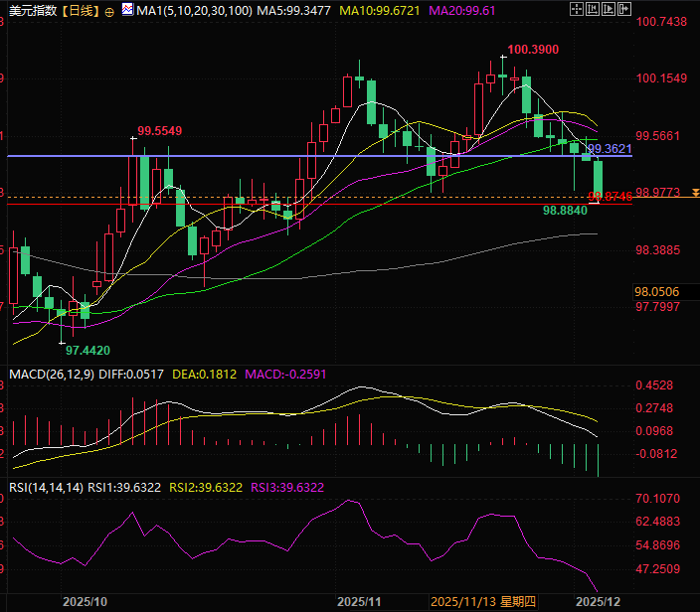Click the 2025/11/13 星期四 date marker

coord(483,602)
